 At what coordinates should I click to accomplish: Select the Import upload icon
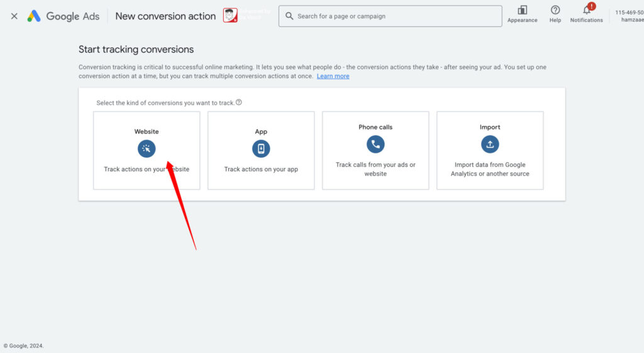pos(490,144)
